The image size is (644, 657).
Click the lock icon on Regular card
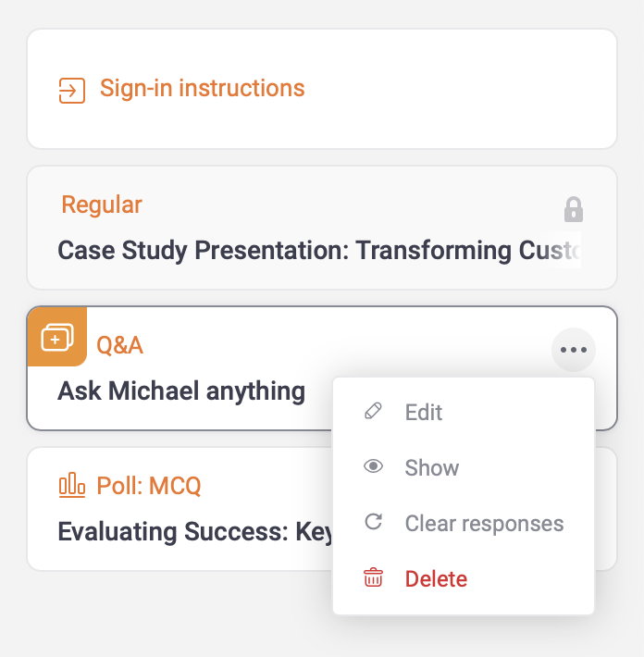573,209
